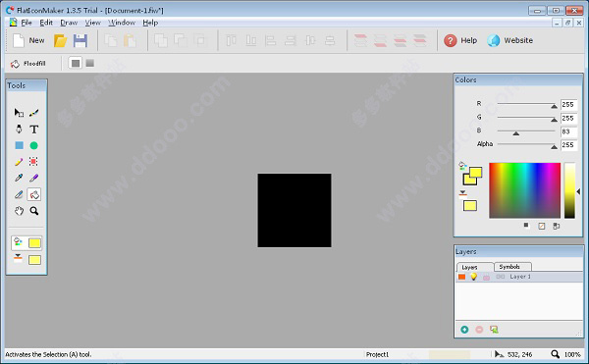589x364 pixels.
Task: Delete layer with the red minus icon
Action: 479,330
